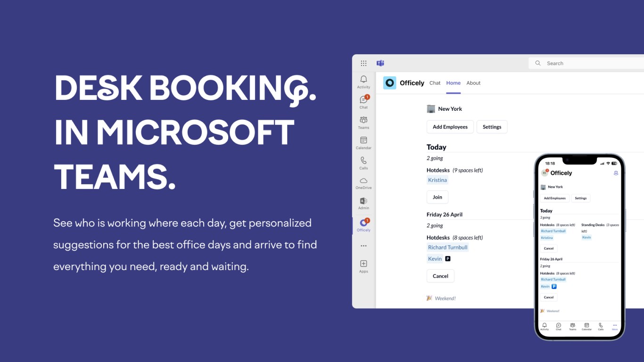Click the Kevin name tag on desktop
The height and width of the screenshot is (362, 644).
[x=435, y=259]
